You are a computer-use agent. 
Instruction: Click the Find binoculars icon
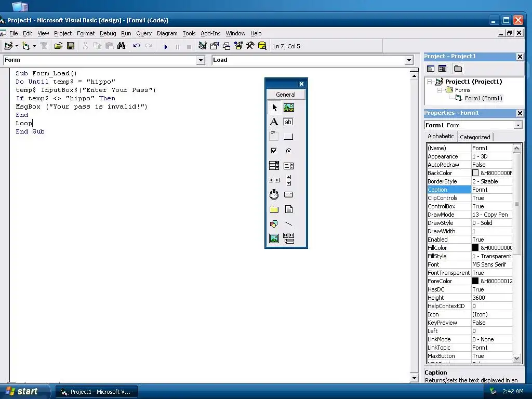121,46
